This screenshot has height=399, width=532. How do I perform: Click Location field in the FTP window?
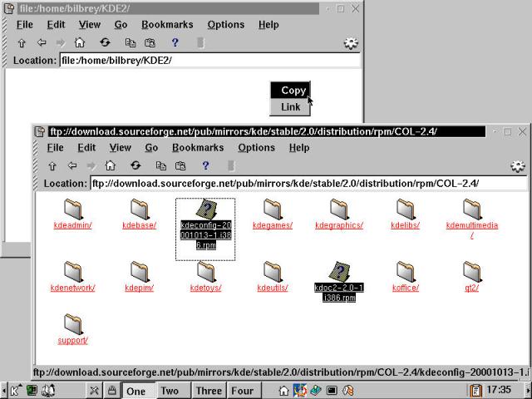tap(308, 184)
